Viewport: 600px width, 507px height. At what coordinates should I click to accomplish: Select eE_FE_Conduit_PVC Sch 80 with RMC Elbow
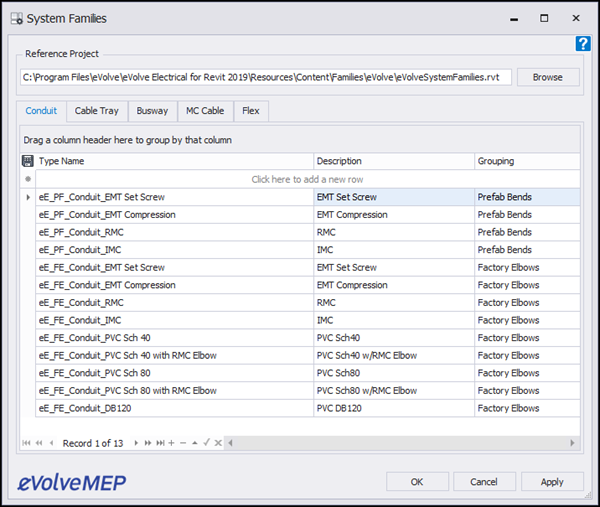pos(174,391)
